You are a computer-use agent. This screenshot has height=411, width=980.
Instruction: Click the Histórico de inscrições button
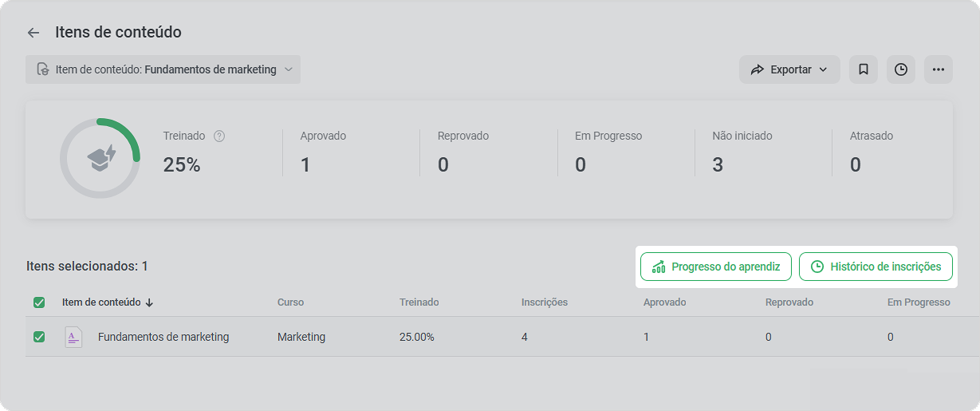(876, 267)
